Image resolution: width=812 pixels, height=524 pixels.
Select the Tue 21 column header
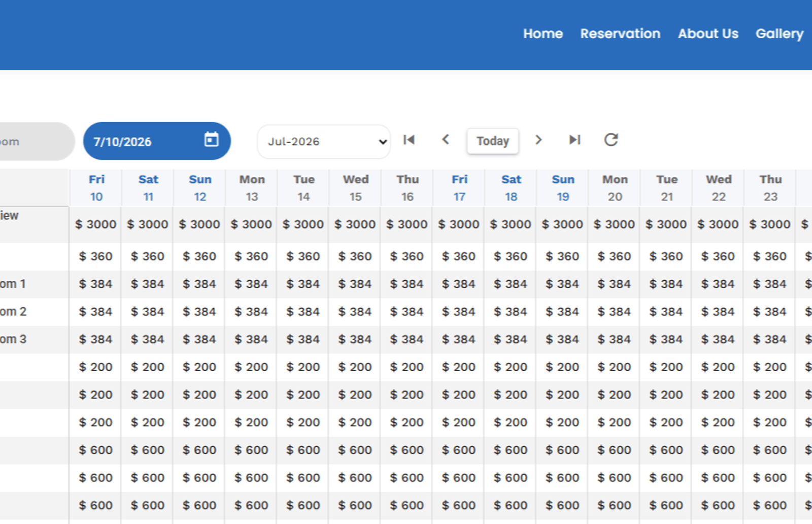click(667, 188)
